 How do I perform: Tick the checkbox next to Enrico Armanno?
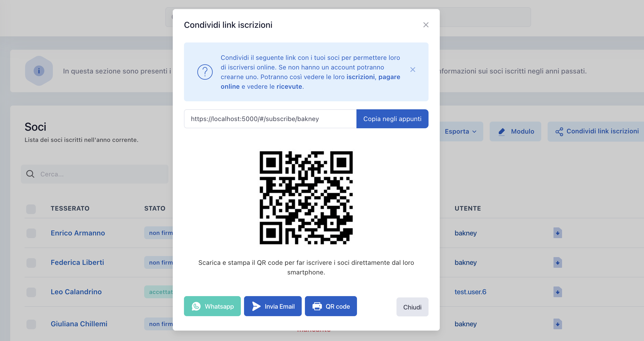tap(31, 233)
